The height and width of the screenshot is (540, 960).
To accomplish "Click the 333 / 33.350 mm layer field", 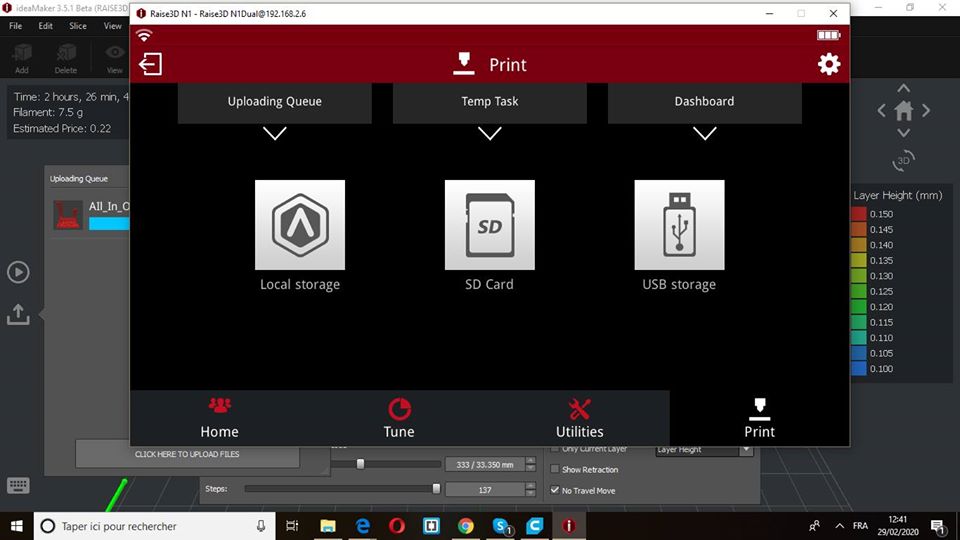I will (485, 465).
